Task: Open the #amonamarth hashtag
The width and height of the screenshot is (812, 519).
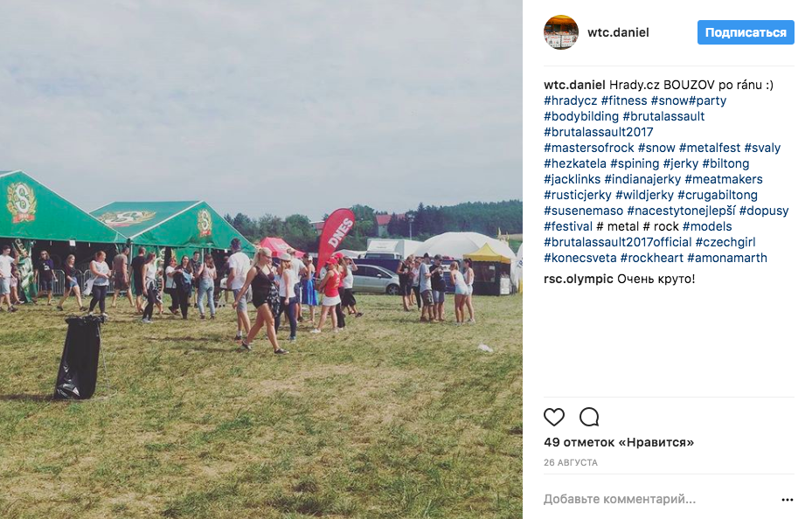Action: point(726,258)
